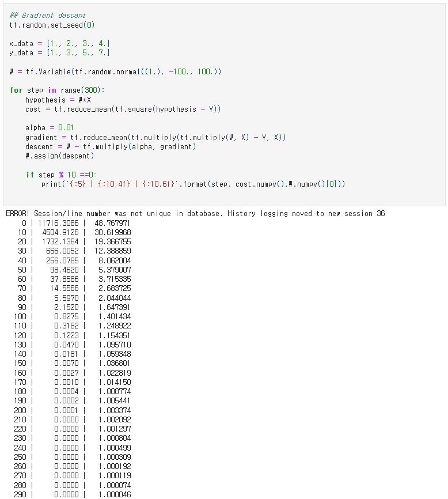Click the weight value 1.000046
Viewport: 448px width, 499px height.
pyautogui.click(x=115, y=494)
